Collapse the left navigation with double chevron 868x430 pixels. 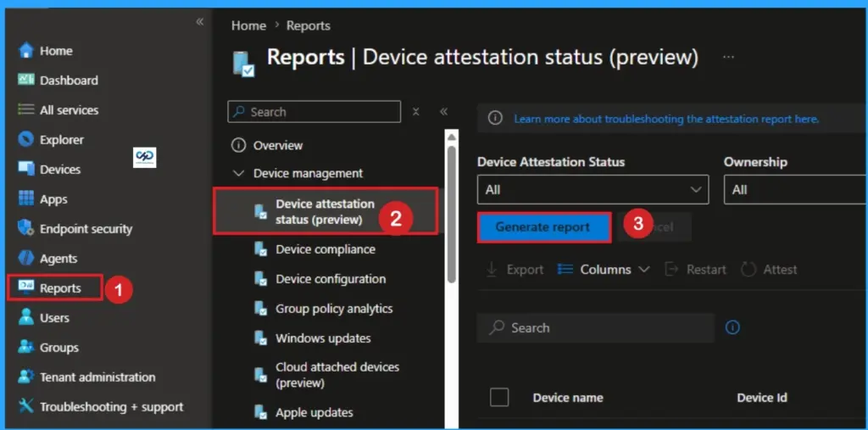point(200,21)
